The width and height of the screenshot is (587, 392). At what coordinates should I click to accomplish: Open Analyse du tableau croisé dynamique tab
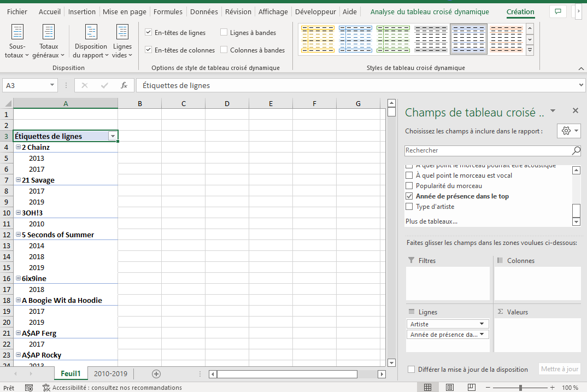point(430,11)
